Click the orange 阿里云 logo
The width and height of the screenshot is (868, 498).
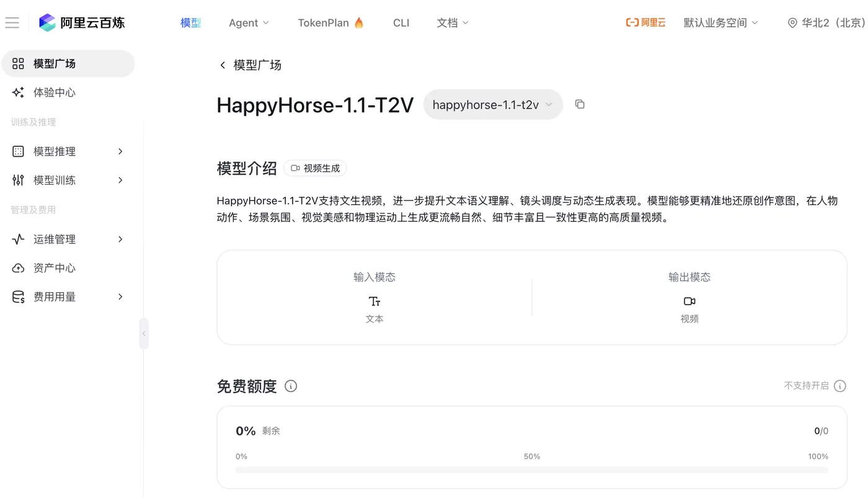click(x=645, y=23)
